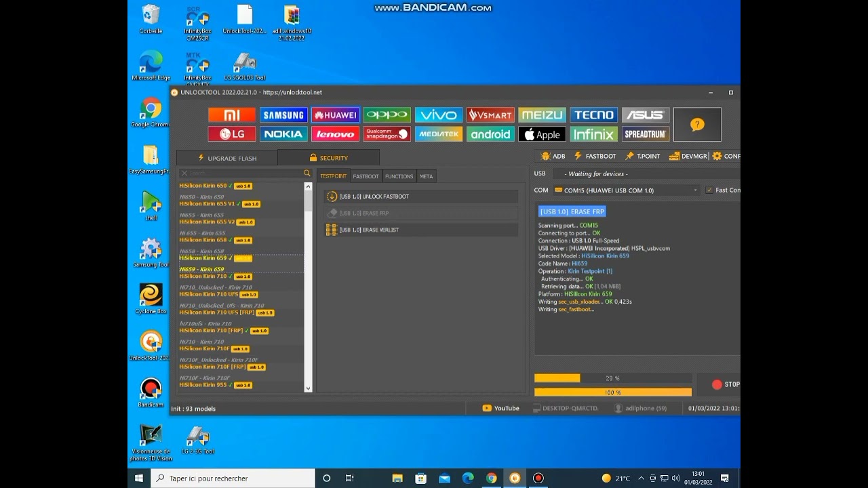Select the ASUS brand logo
This screenshot has height=488, width=868.
pos(646,115)
